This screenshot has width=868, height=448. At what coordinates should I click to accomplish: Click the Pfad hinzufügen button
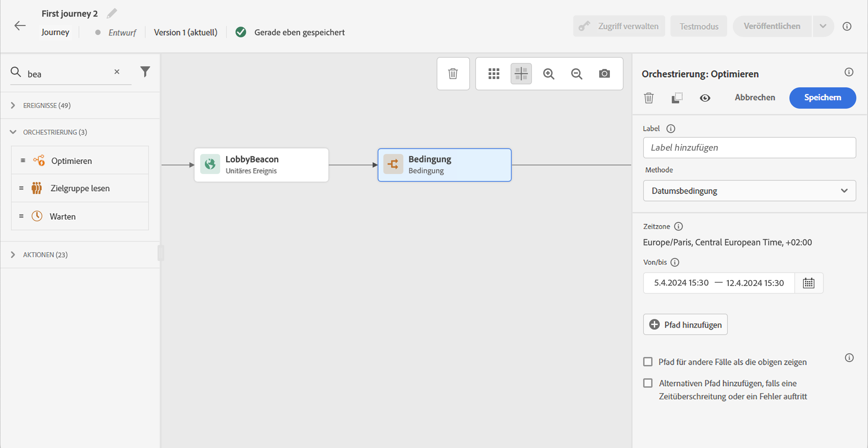coord(685,324)
